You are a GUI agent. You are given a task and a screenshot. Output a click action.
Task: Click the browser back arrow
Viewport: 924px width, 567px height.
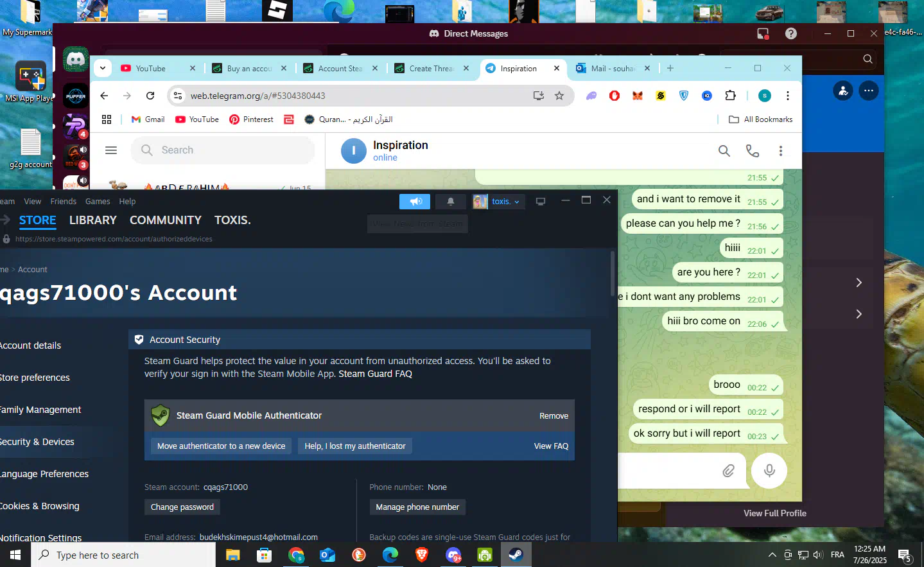[104, 96]
